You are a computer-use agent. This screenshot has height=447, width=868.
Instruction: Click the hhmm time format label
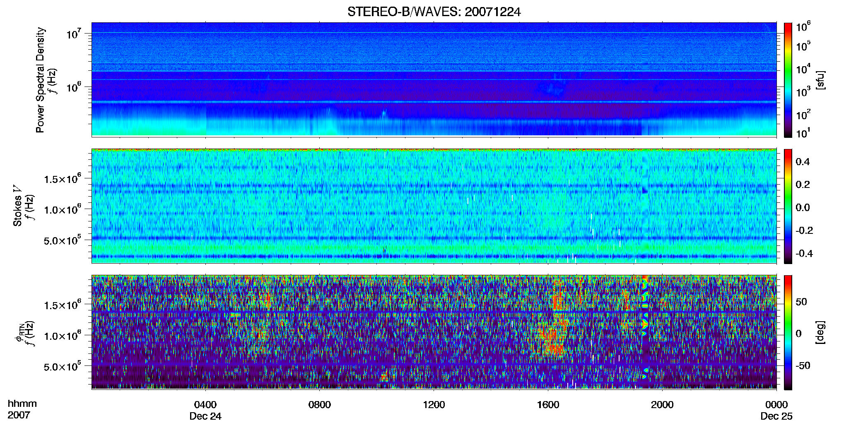(22, 404)
